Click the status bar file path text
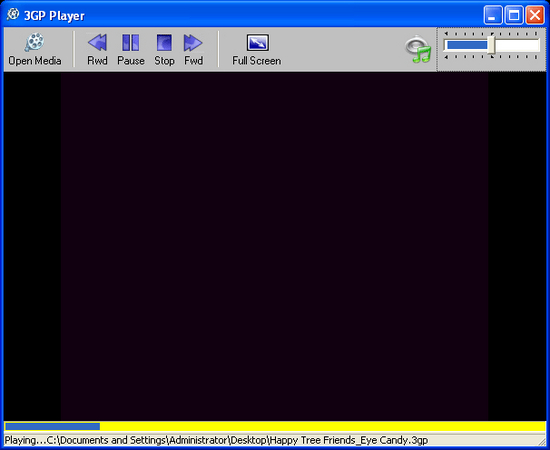Image resolution: width=550 pixels, height=450 pixels. 216,440
